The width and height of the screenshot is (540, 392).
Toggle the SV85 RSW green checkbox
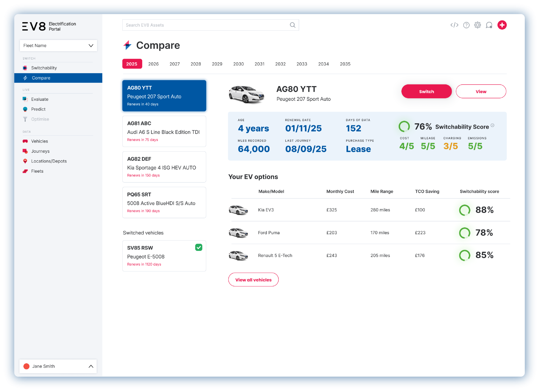(x=198, y=247)
